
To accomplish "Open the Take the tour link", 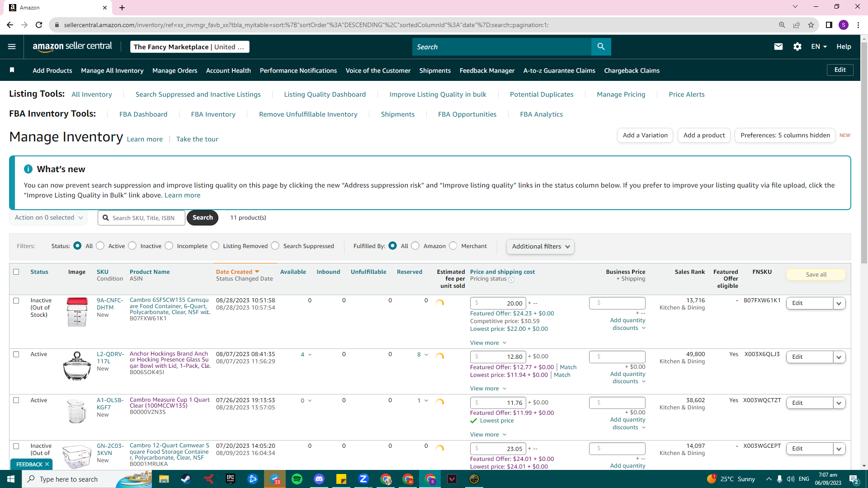I will pyautogui.click(x=197, y=139).
